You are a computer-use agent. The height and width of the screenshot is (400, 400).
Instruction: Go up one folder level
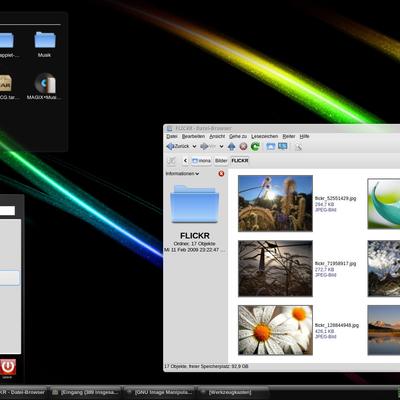[x=231, y=146]
